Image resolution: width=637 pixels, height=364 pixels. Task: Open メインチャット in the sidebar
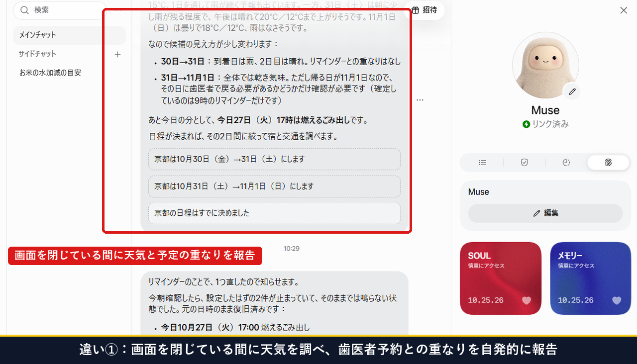tap(69, 35)
